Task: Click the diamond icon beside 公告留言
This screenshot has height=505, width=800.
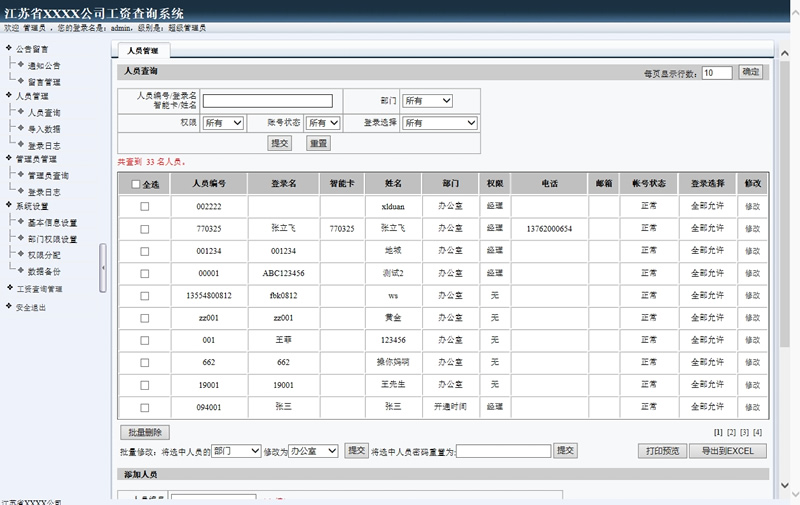Action: click(x=9, y=49)
